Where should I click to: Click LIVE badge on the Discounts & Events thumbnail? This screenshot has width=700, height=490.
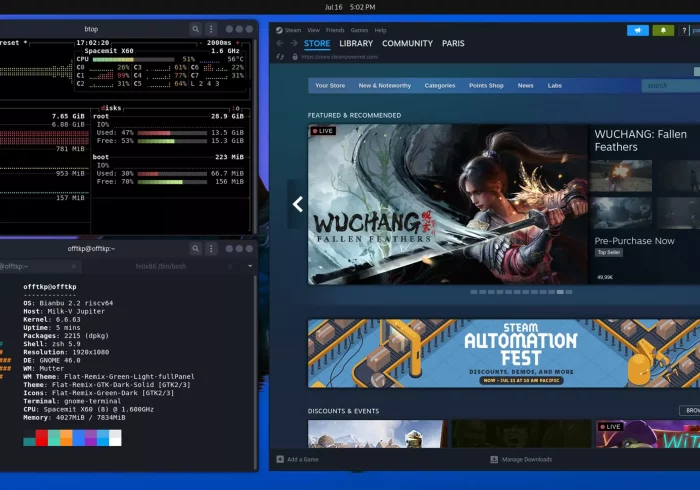pos(610,427)
